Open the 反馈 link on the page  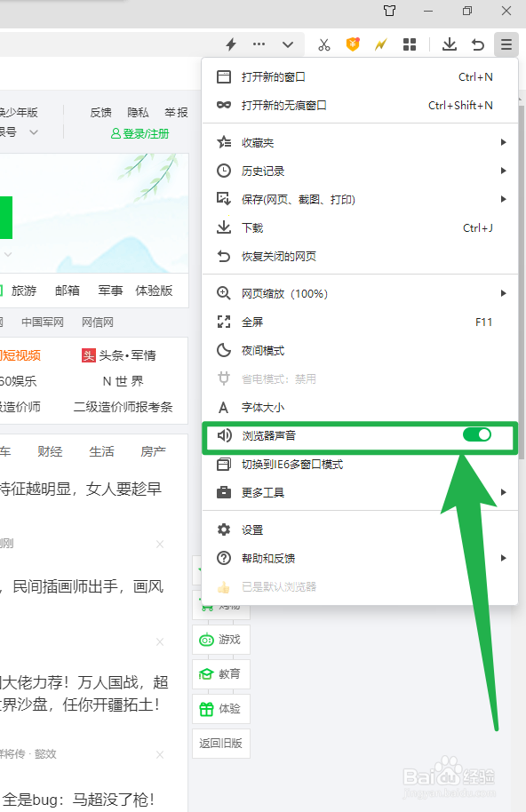[101, 112]
